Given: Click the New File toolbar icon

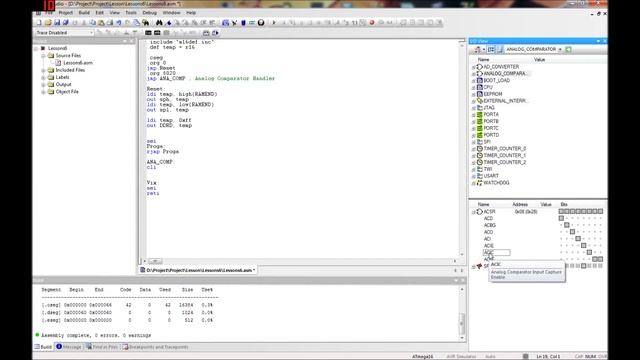Looking at the screenshot, I should [39, 23].
